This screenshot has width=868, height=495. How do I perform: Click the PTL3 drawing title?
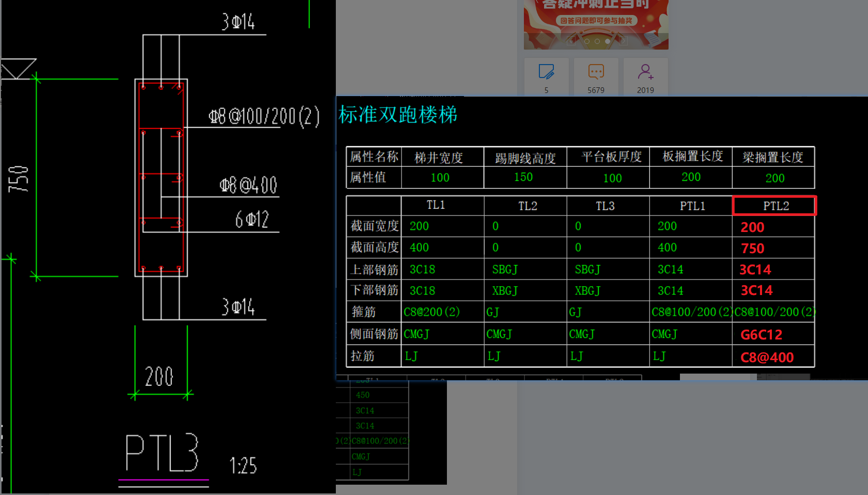click(162, 453)
